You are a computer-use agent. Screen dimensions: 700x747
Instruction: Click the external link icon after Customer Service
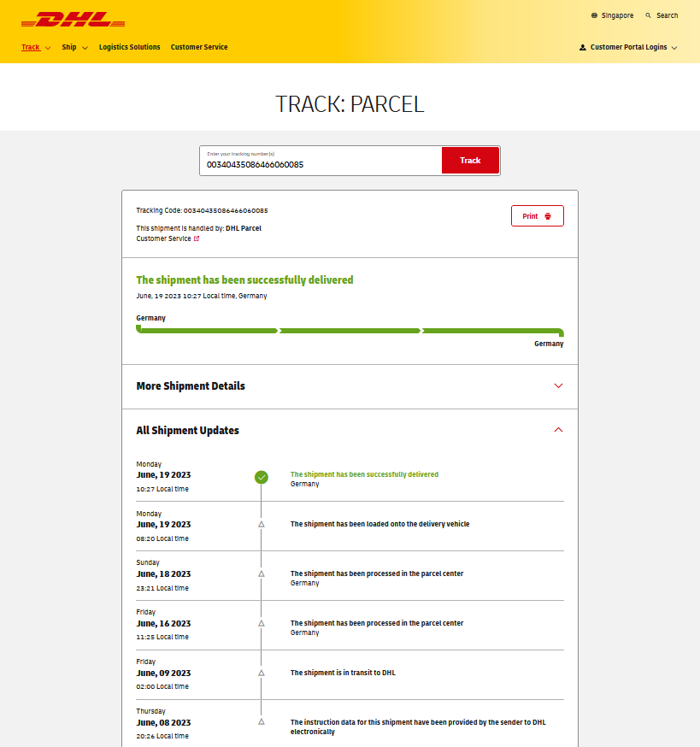197,238
